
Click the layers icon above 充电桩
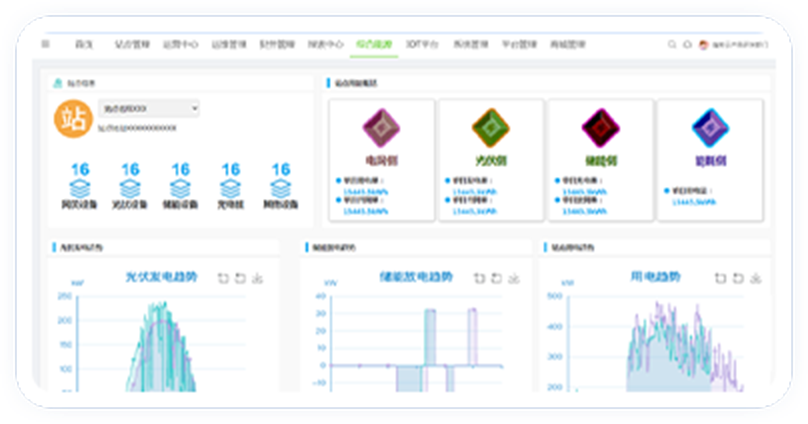[x=230, y=189]
